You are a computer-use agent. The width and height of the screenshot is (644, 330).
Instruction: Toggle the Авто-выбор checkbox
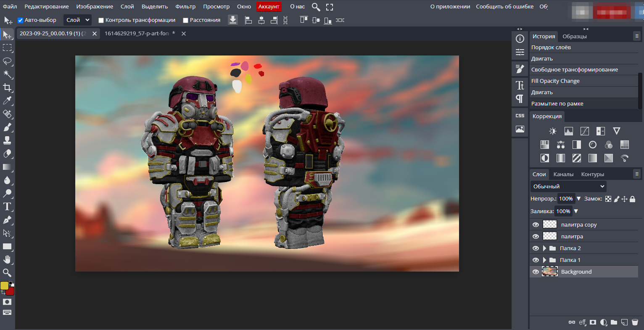[20, 20]
